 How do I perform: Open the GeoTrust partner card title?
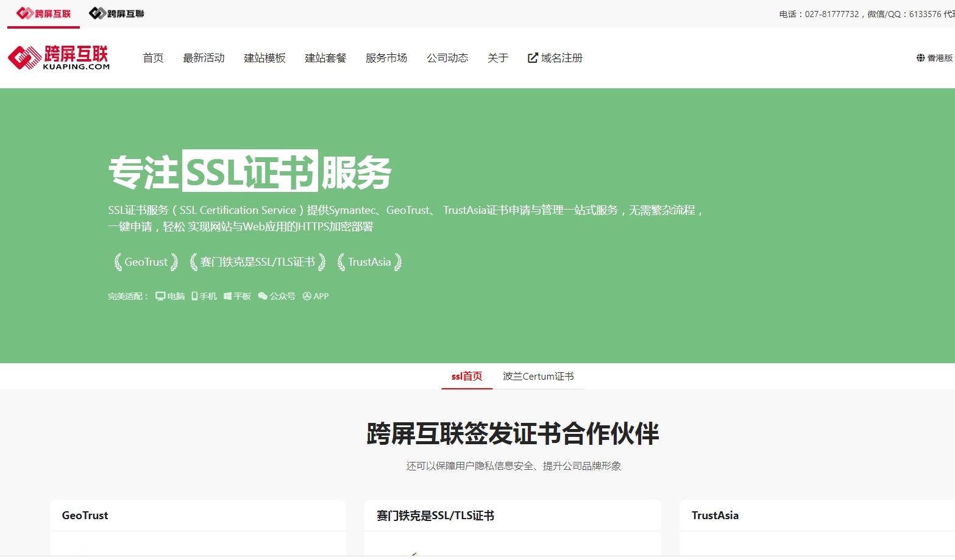pyautogui.click(x=85, y=516)
